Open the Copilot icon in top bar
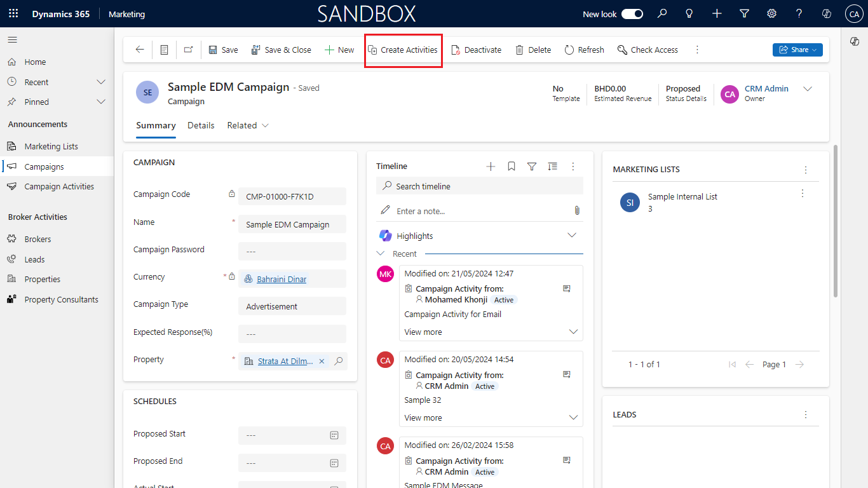Viewport: 868px width, 488px height. click(826, 14)
